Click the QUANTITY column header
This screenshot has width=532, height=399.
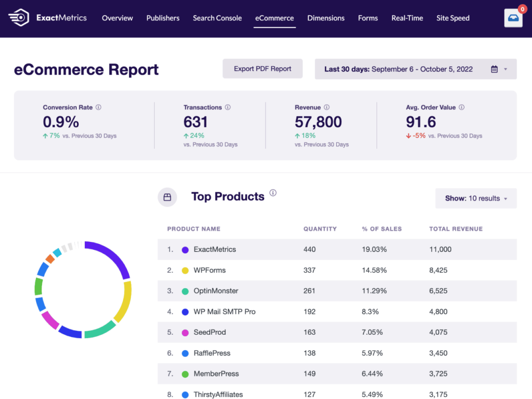(320, 229)
